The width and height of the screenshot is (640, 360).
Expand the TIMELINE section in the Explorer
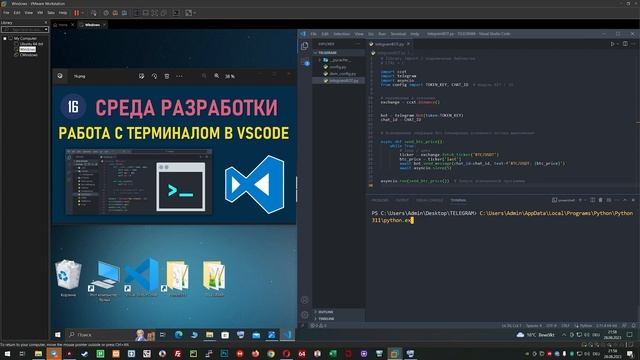pos(339,319)
